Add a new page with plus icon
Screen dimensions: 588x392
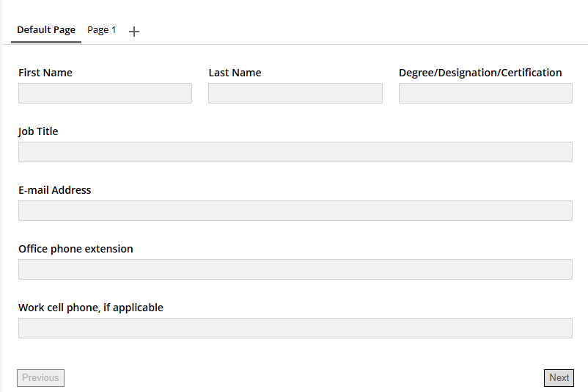click(x=134, y=32)
